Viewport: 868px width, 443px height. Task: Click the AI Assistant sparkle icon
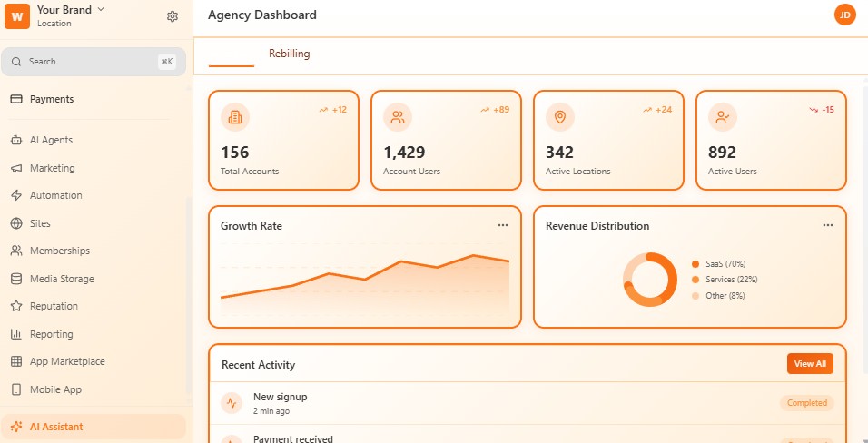[16, 427]
